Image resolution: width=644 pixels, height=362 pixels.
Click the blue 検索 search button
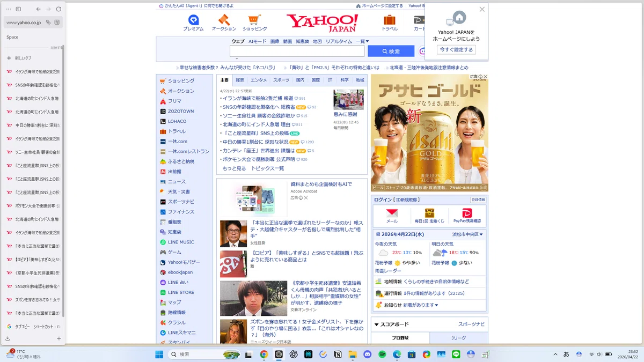click(x=391, y=51)
